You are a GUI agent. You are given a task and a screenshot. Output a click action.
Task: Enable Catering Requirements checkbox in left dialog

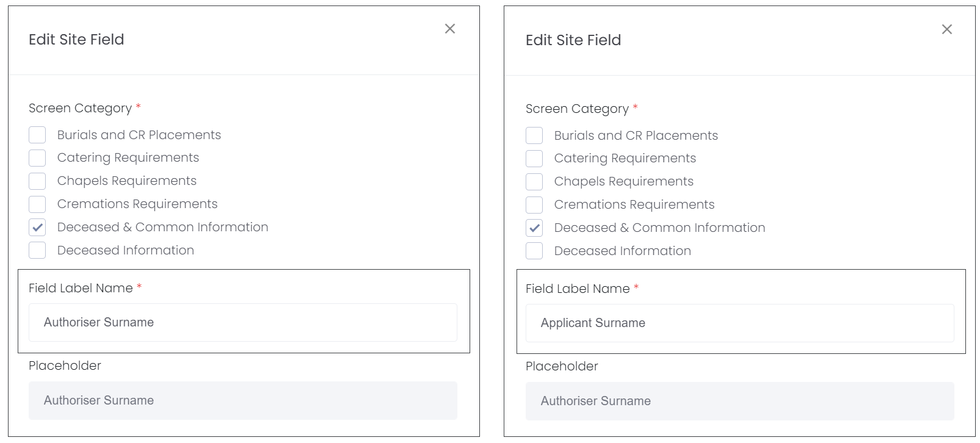[x=37, y=158]
